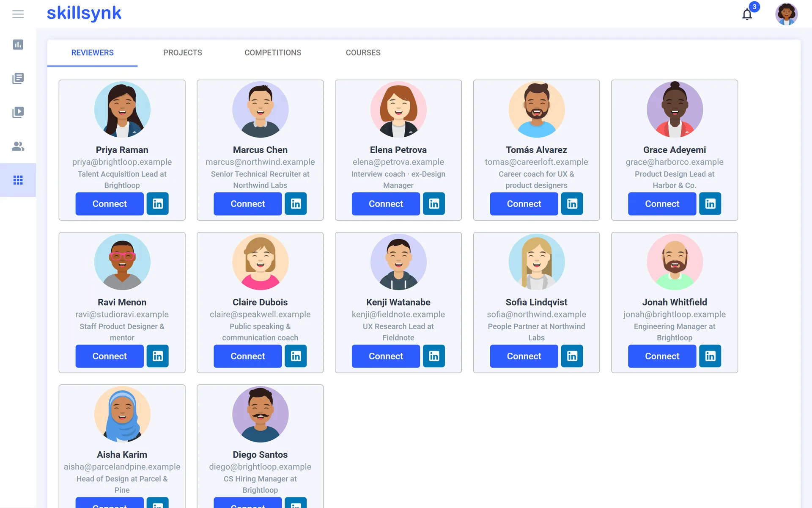Open Ravi Menon's LinkedIn profile

click(158, 356)
